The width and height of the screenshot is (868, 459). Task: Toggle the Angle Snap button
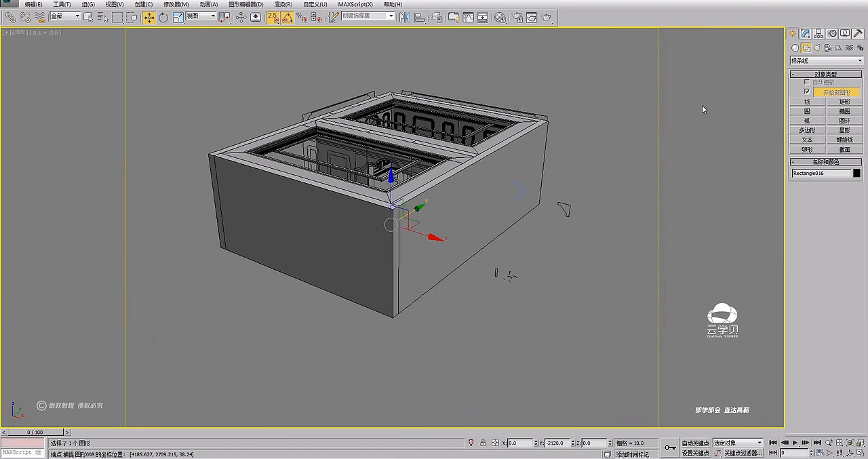point(288,17)
